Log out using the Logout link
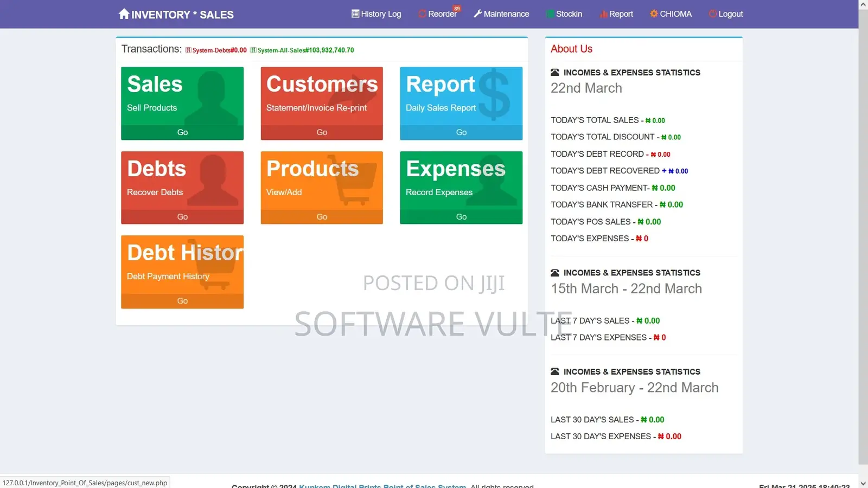This screenshot has width=868, height=488. point(726,14)
